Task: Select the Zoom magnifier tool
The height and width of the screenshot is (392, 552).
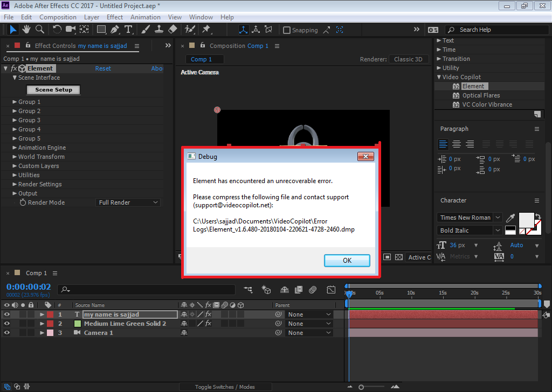Action: (x=40, y=30)
